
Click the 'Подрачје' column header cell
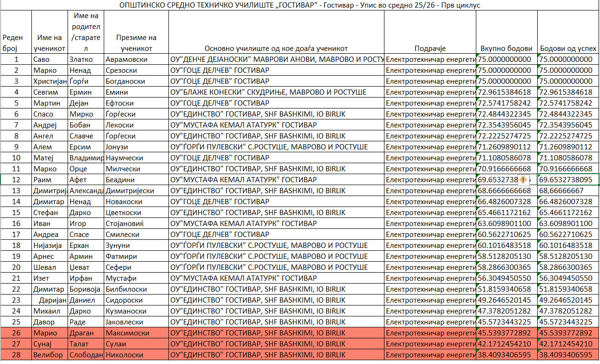430,49
